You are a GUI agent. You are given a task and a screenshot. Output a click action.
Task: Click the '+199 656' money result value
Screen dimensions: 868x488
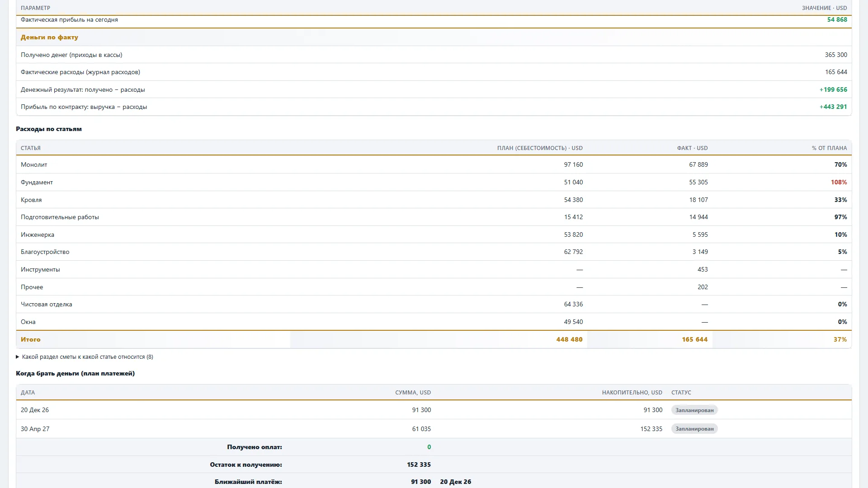coord(833,90)
